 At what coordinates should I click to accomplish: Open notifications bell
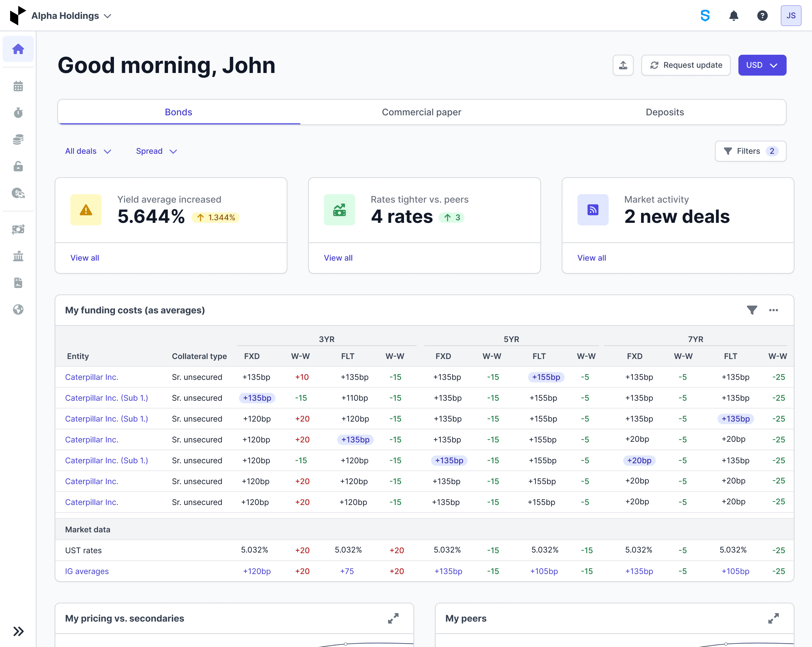pyautogui.click(x=734, y=15)
